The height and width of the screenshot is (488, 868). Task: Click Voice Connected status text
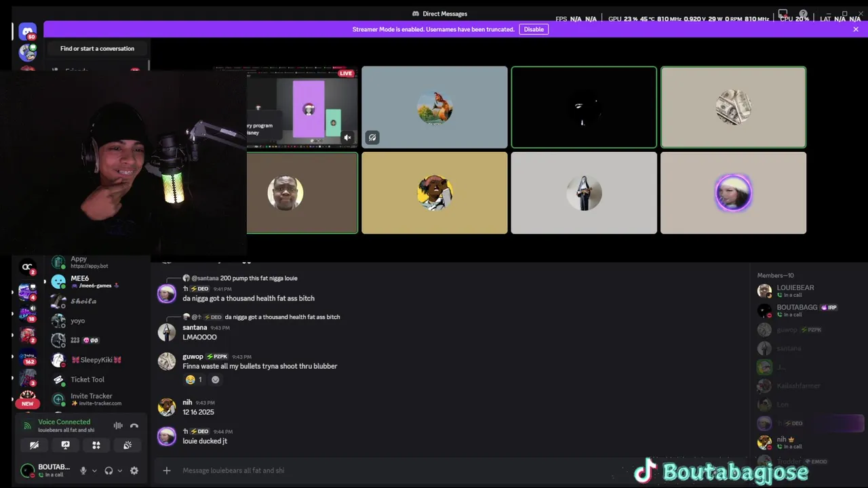click(x=64, y=422)
